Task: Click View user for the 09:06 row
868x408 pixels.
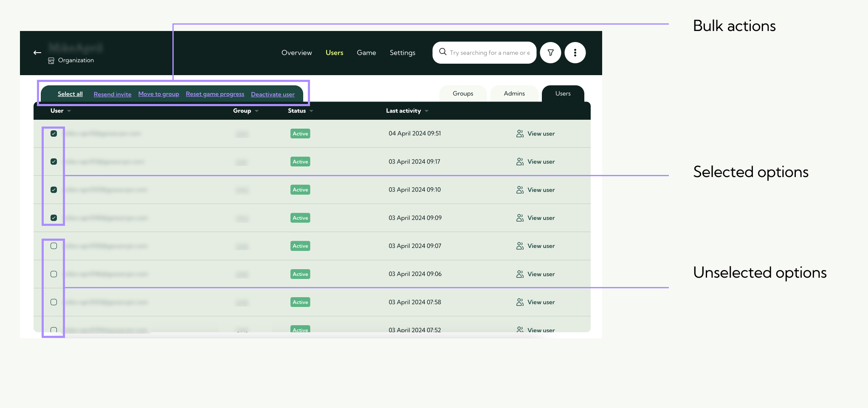Action: click(x=541, y=274)
